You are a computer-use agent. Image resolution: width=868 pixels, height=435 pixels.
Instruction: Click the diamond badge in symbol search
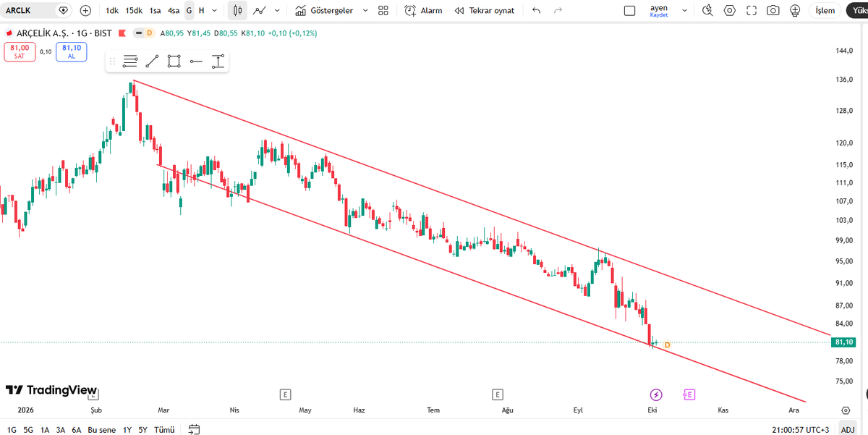(64, 11)
